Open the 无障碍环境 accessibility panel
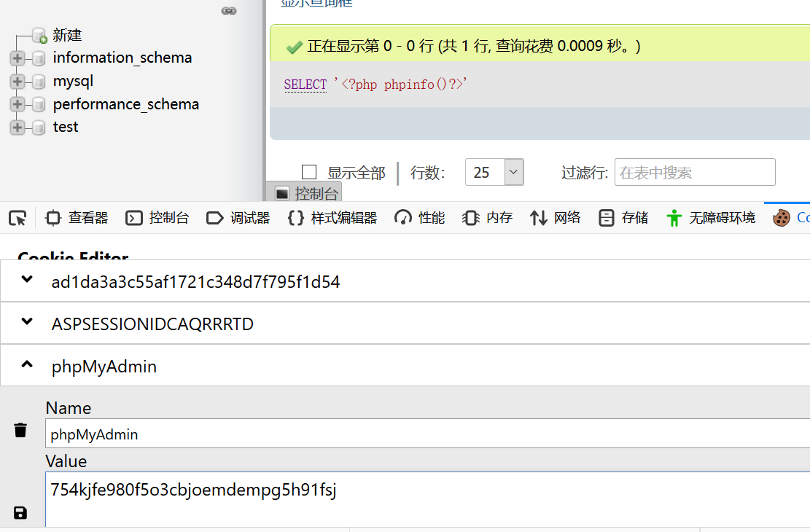This screenshot has height=532, width=810. tap(711, 217)
